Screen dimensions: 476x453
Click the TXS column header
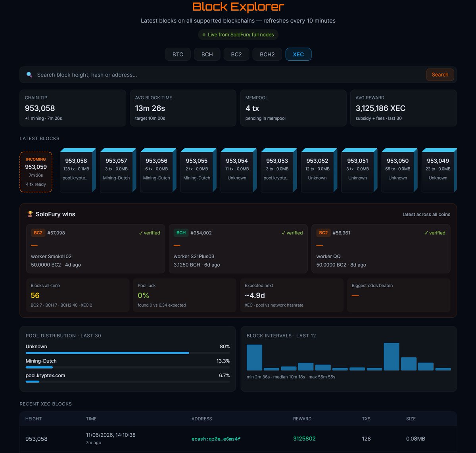click(x=366, y=419)
